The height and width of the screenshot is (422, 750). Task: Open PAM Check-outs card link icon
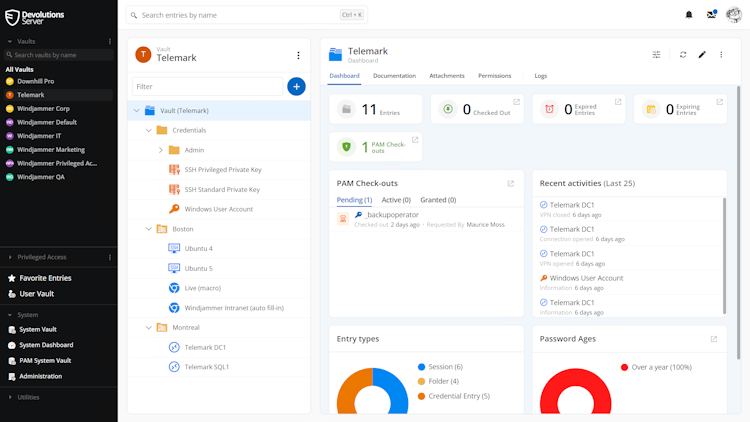[x=415, y=140]
